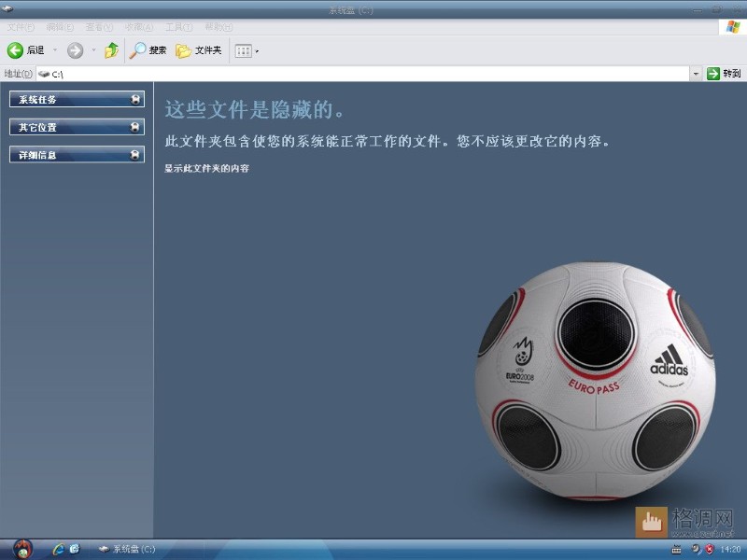Open the 工具(T) menu
747x560 pixels.
tap(178, 27)
